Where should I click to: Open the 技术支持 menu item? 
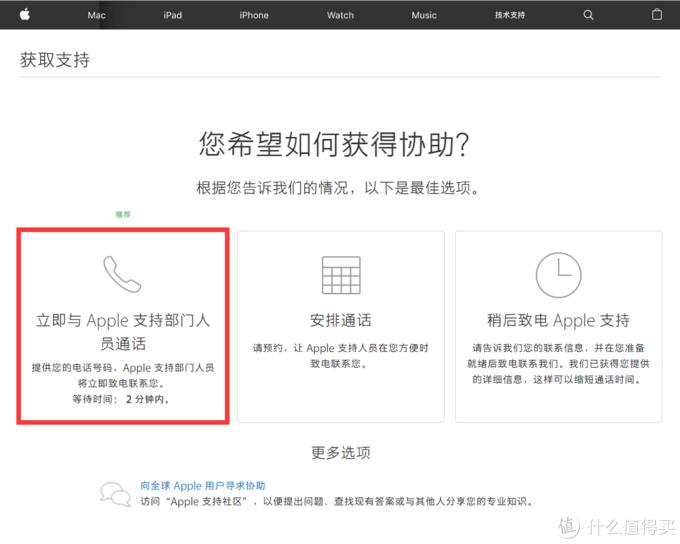(510, 15)
